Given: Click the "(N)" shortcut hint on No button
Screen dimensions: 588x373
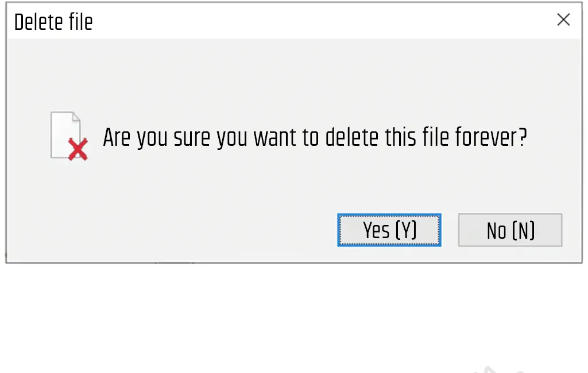Looking at the screenshot, I should pos(523,231).
